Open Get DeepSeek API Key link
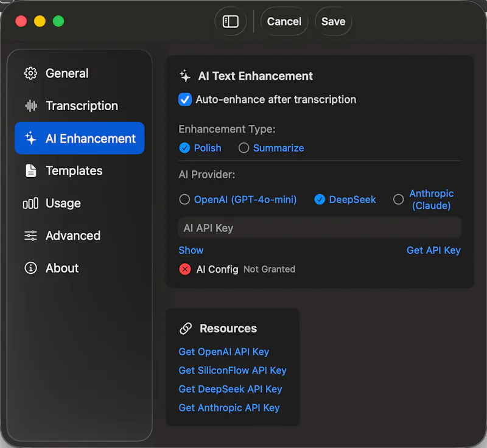487x448 pixels. pyautogui.click(x=230, y=389)
